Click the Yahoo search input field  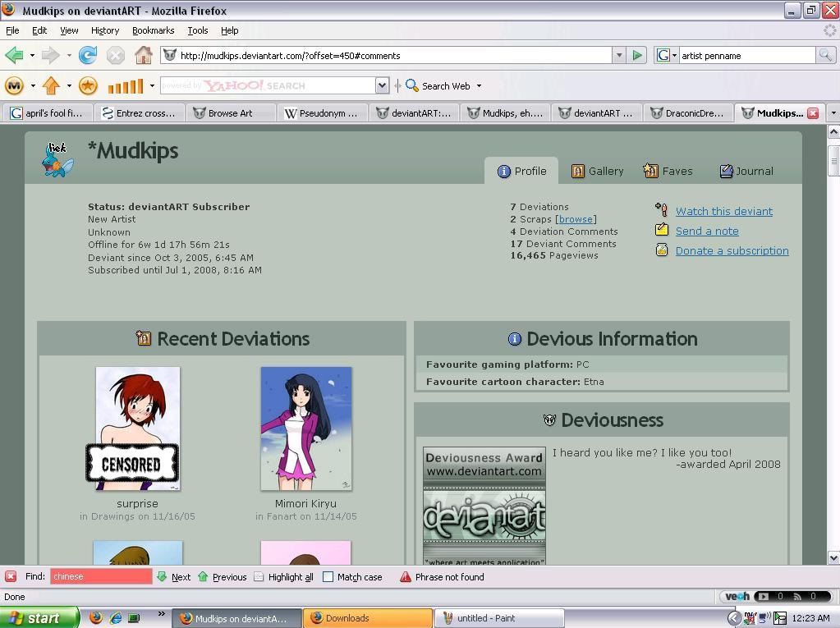tap(268, 85)
